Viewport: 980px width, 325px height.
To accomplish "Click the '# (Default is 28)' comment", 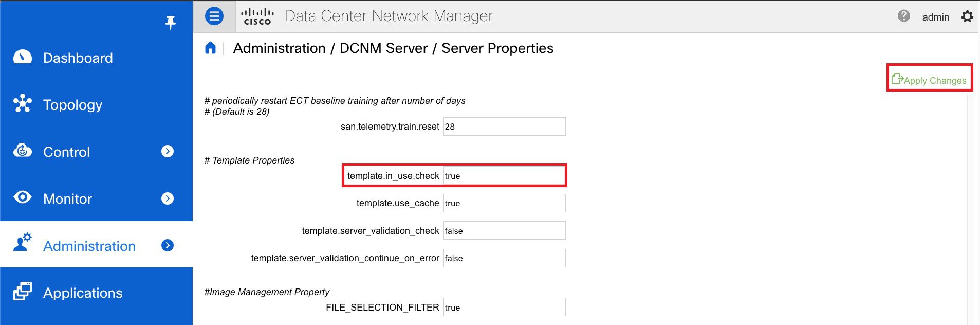I will (237, 112).
